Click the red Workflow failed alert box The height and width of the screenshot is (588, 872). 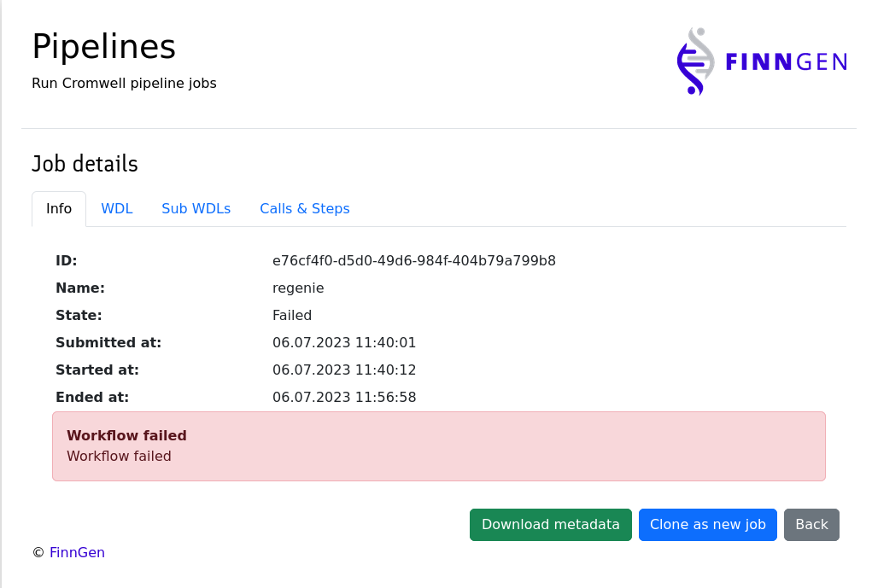[439, 446]
